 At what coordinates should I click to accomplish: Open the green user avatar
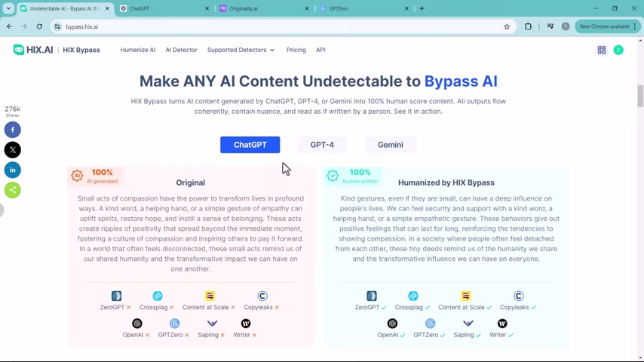point(618,50)
